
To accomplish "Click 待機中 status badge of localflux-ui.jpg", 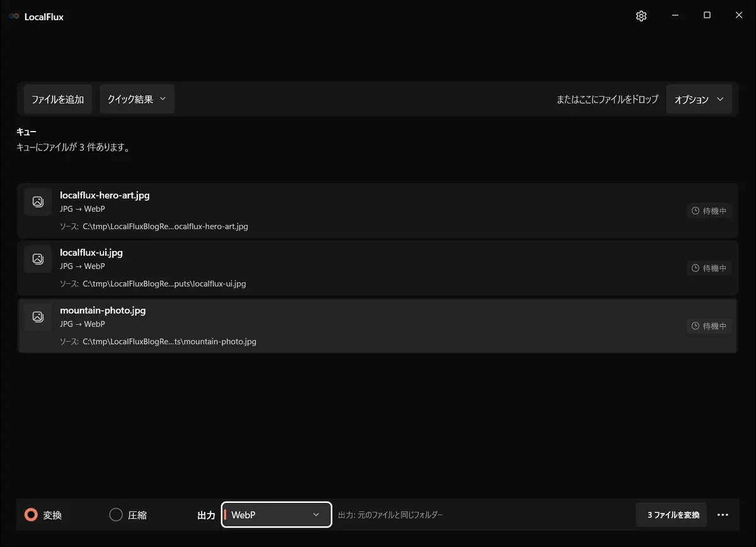I will pos(709,268).
